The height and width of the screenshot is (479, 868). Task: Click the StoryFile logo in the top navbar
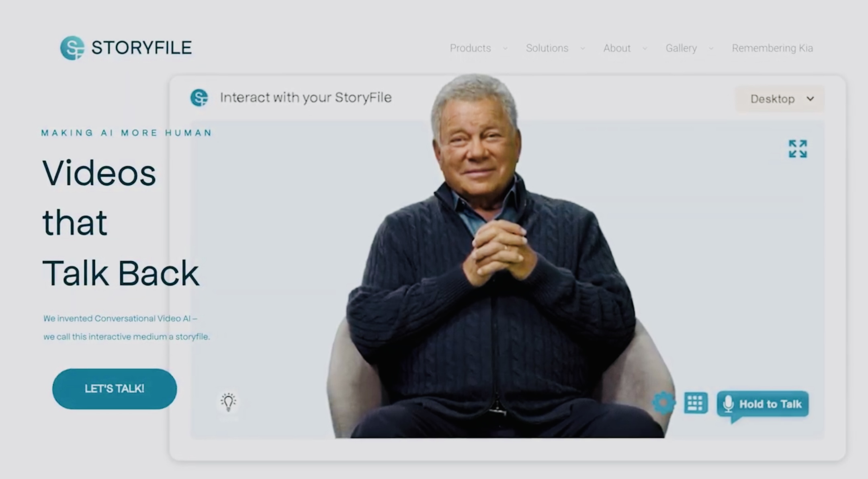[126, 47]
